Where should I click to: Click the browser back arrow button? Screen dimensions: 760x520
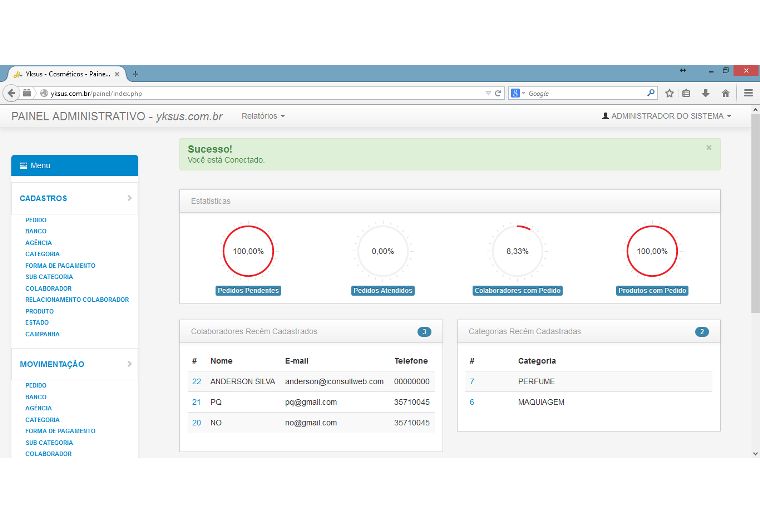(12, 93)
